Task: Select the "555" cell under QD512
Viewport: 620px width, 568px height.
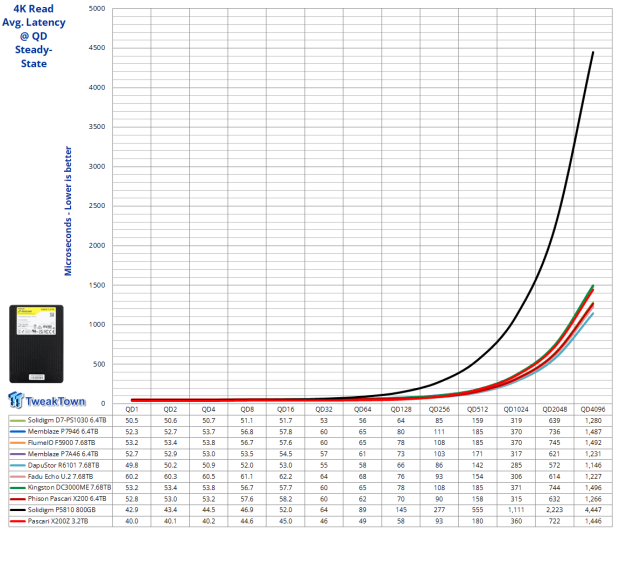Action: pos(478,510)
